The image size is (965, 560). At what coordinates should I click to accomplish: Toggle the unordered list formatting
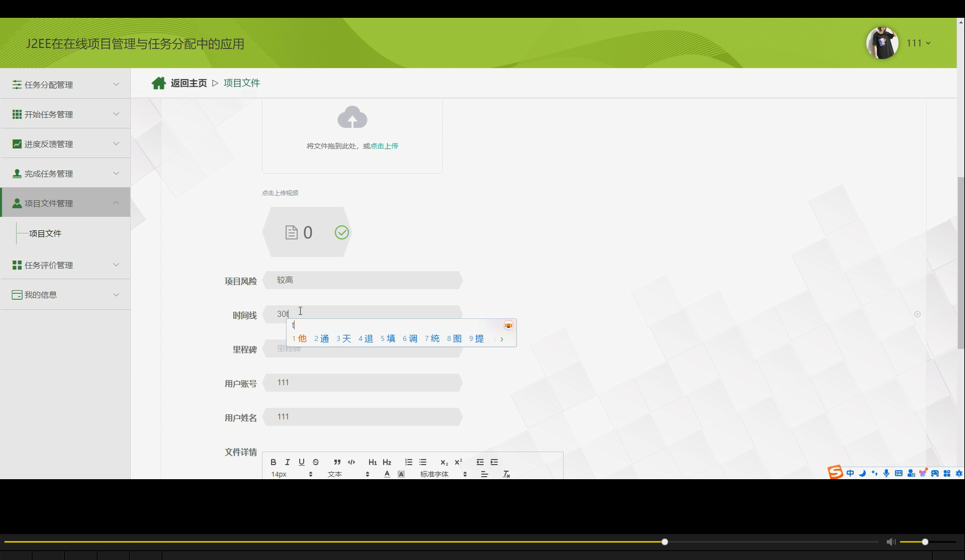(x=422, y=462)
